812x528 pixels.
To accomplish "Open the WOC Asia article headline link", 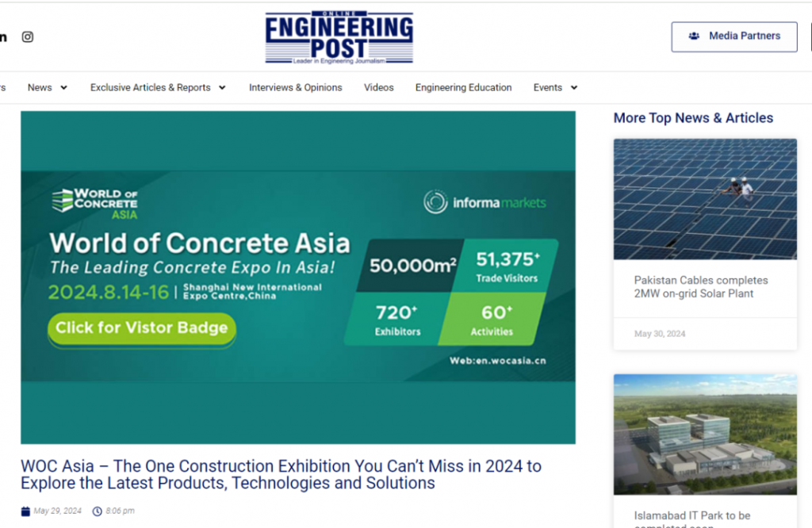I will (x=281, y=474).
